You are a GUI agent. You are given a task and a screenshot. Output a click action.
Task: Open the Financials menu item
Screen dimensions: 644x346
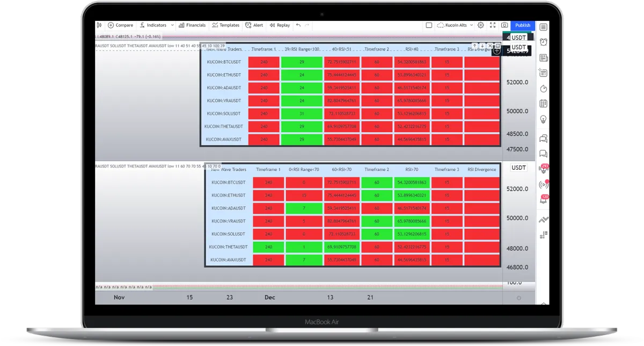[x=192, y=25]
